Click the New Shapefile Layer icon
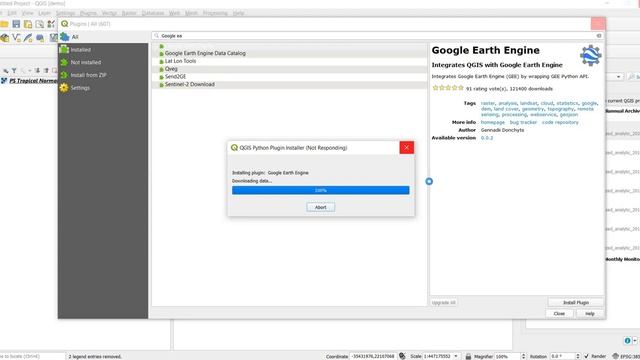Viewport: 640px width, 360px height. [16, 38]
